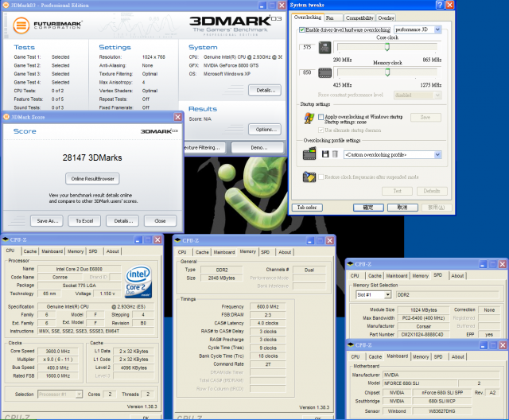Toggle Use alternate startup daemon checkbox
The width and height of the screenshot is (509, 420).
[x=321, y=130]
